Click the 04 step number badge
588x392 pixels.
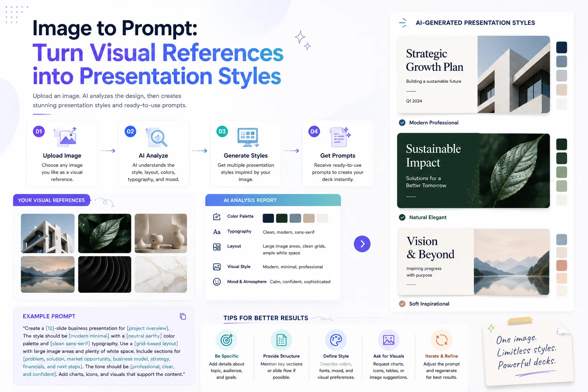click(314, 131)
